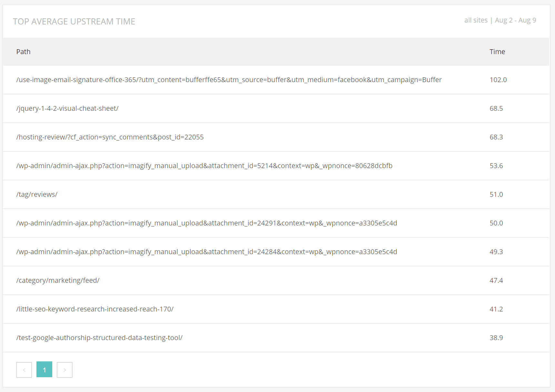The image size is (555, 392).
Task: Select the little-seo-keyword-research path
Action: pos(95,309)
